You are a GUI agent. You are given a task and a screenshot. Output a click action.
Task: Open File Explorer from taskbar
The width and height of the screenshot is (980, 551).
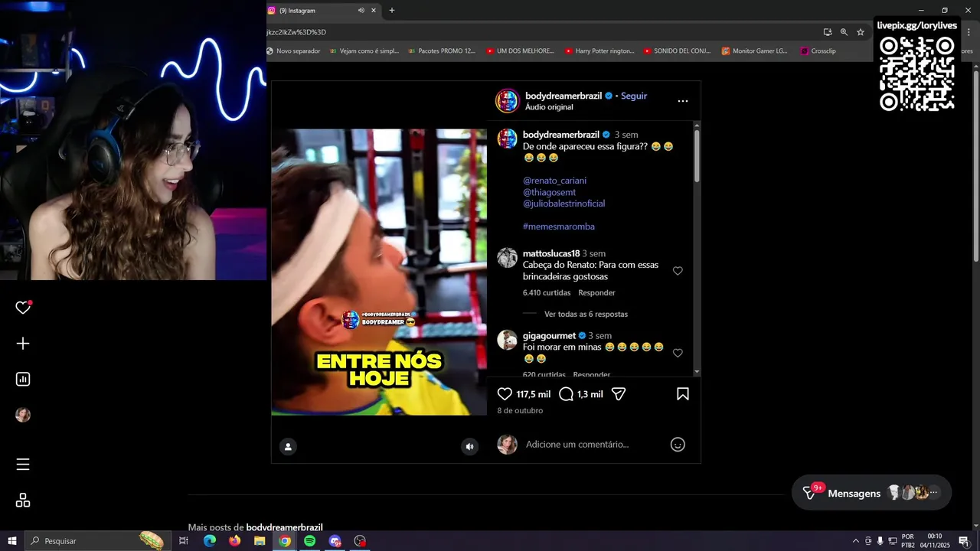[x=260, y=541]
